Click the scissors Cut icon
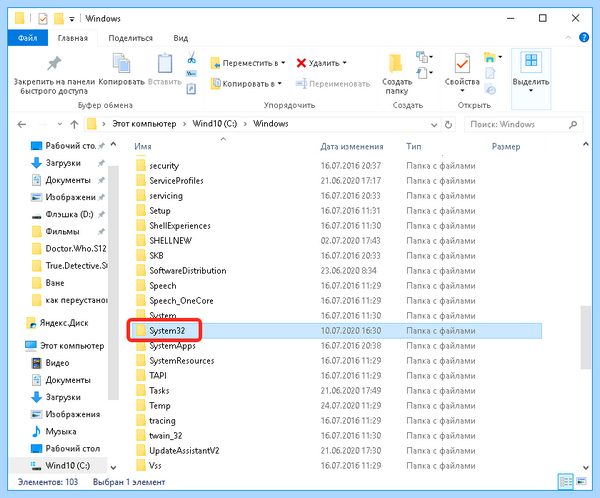600x498 pixels. 191,58
